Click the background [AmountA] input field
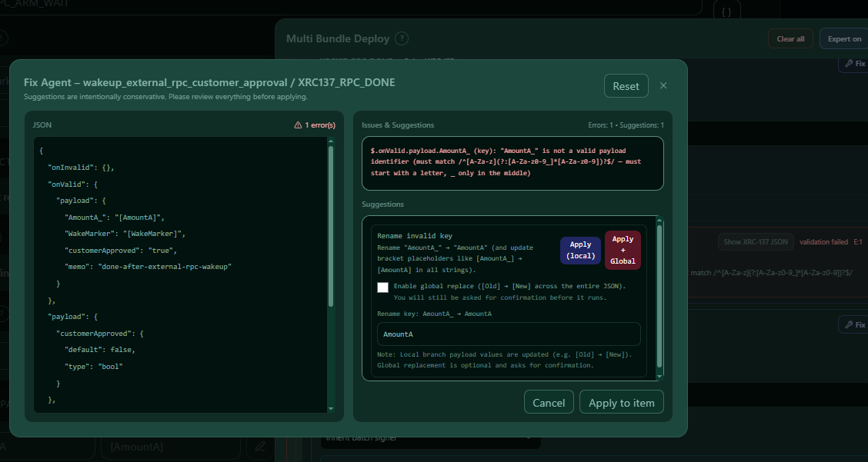This screenshot has height=462, width=868. coord(170,447)
